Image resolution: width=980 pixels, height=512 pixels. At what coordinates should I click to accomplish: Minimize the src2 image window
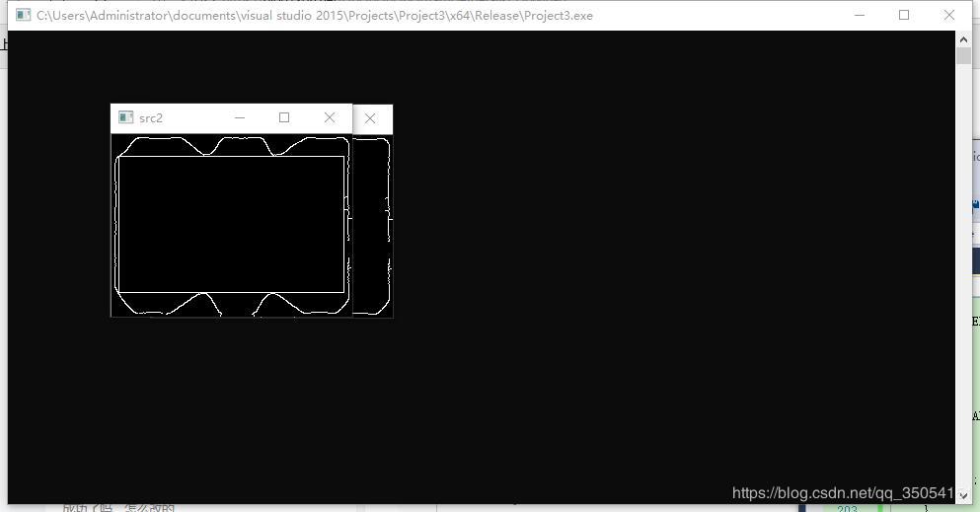pyautogui.click(x=240, y=117)
